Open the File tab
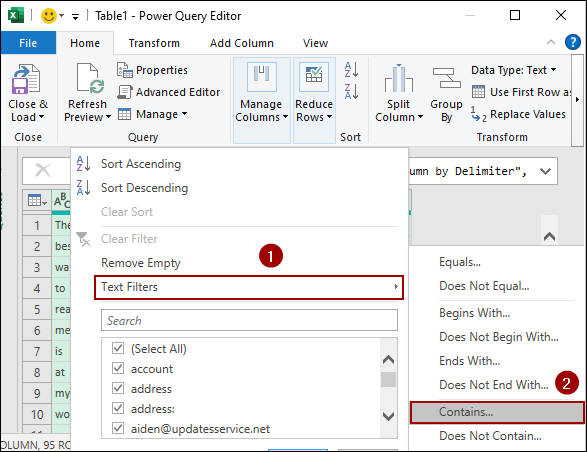587x452 pixels. (28, 43)
